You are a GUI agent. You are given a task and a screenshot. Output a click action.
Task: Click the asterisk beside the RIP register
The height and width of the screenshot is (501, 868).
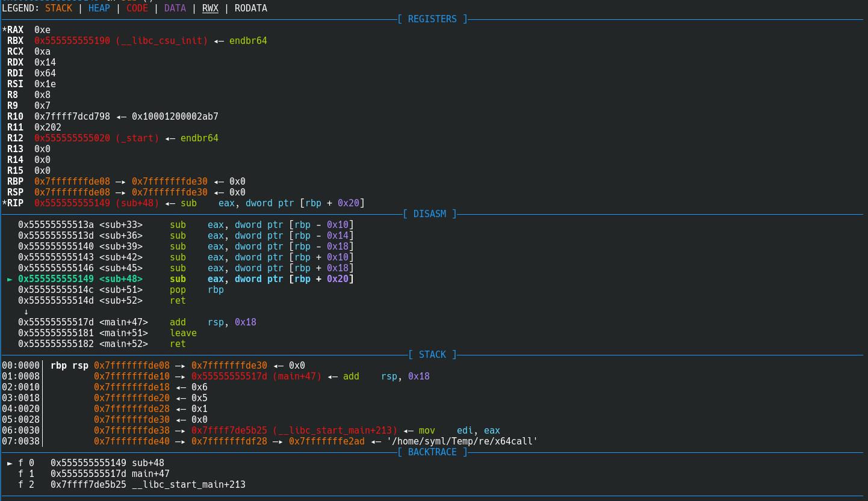pyautogui.click(x=4, y=203)
